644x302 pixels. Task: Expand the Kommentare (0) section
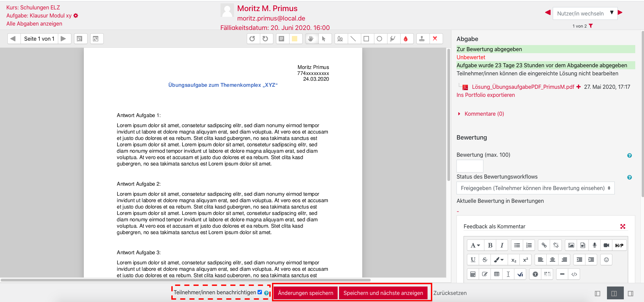coord(484,114)
